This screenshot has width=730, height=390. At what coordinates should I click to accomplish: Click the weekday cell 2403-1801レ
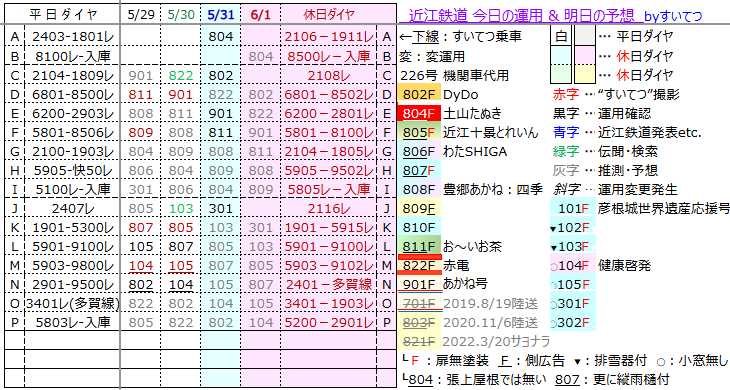coord(73,36)
